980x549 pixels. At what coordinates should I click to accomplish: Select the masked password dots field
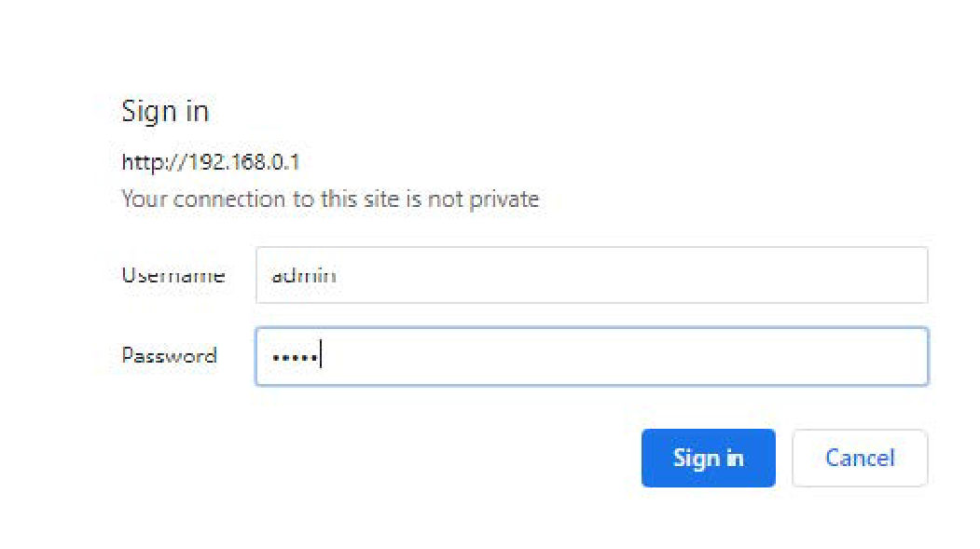(x=591, y=356)
